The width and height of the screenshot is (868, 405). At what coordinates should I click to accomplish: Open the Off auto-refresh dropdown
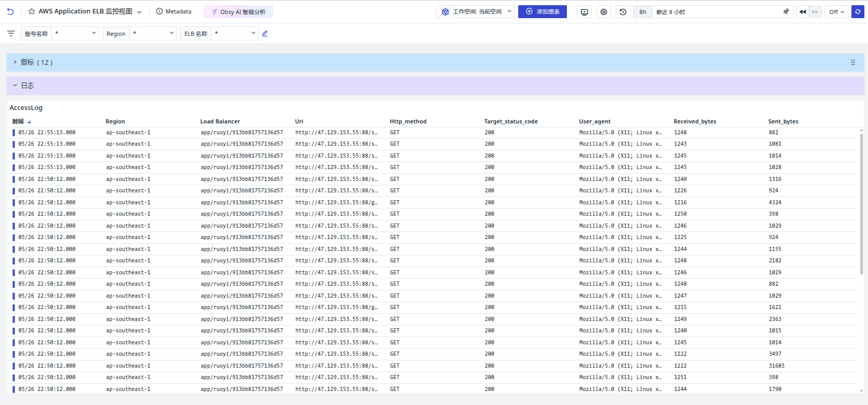836,12
